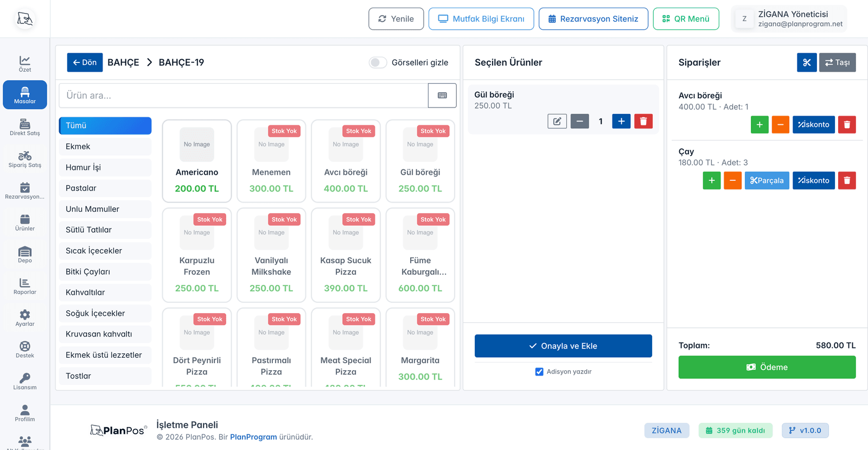Open the Depo sidebar section

point(25,255)
